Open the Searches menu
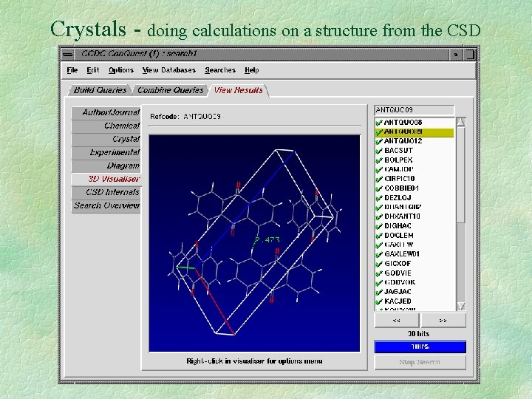Screen dimensions: 532x399 click(220, 70)
